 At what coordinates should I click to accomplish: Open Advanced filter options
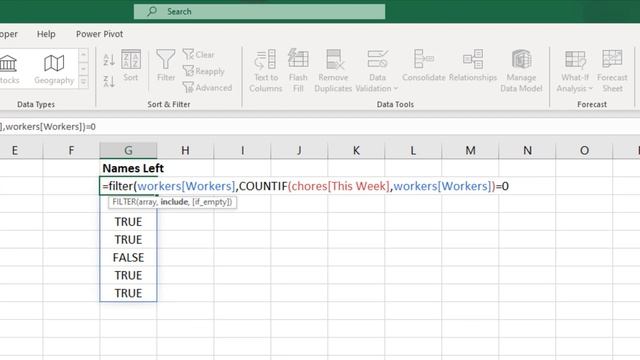pyautogui.click(x=207, y=87)
